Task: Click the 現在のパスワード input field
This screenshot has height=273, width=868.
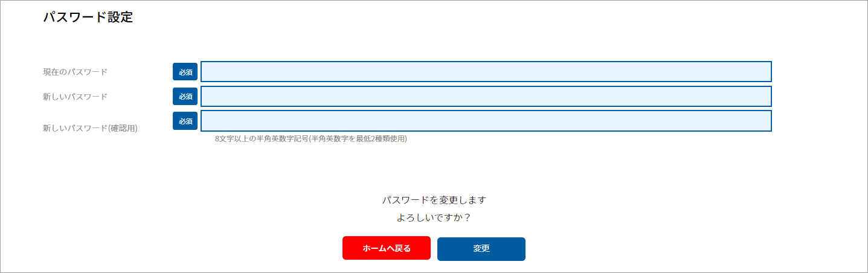Action: 486,72
